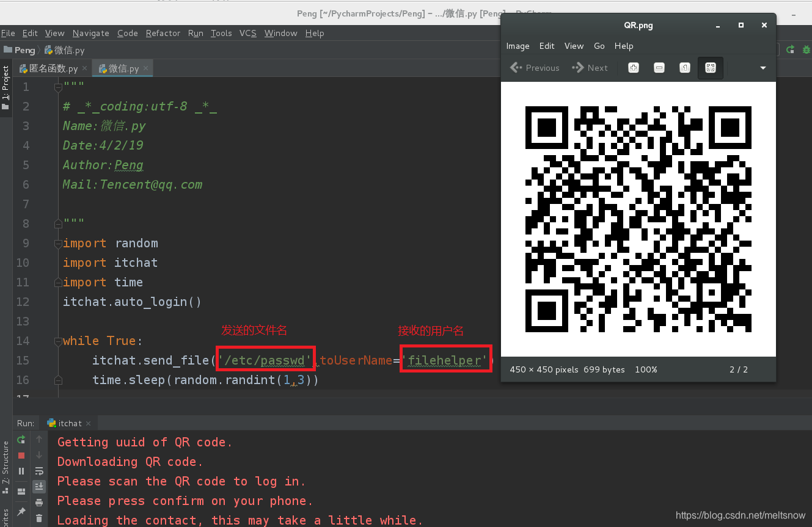The image size is (812, 527).
Task: Pin the Run tab
Action: point(21,512)
